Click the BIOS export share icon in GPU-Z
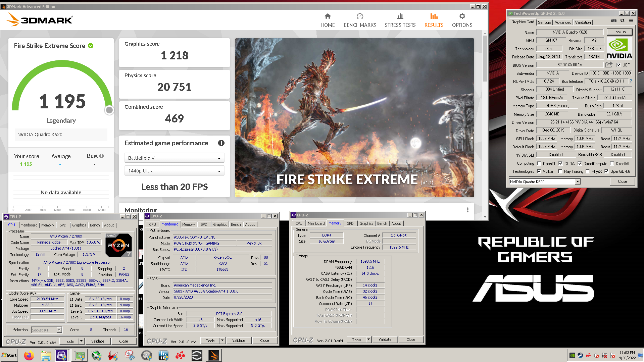This screenshot has height=362, width=644. pos(609,64)
